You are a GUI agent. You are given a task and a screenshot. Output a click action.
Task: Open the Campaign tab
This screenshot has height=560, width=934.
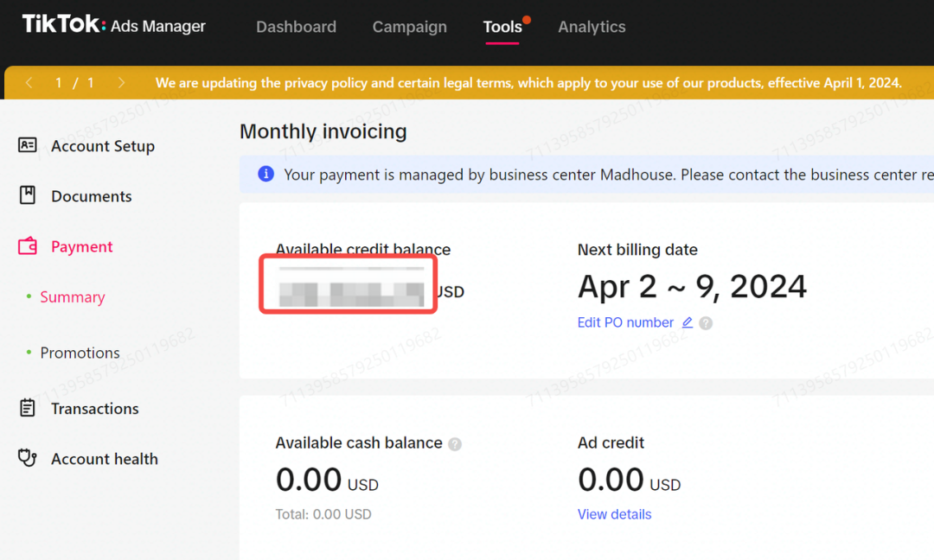click(409, 27)
